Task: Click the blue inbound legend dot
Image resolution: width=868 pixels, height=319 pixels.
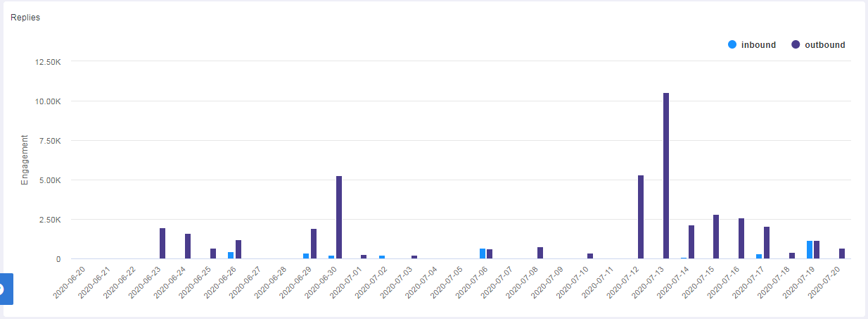Action: (732, 45)
